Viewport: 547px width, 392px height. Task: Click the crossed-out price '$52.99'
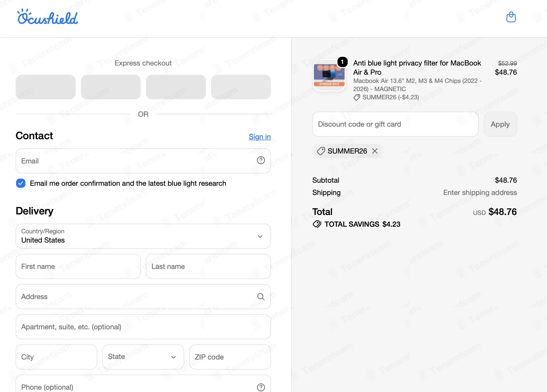click(507, 63)
